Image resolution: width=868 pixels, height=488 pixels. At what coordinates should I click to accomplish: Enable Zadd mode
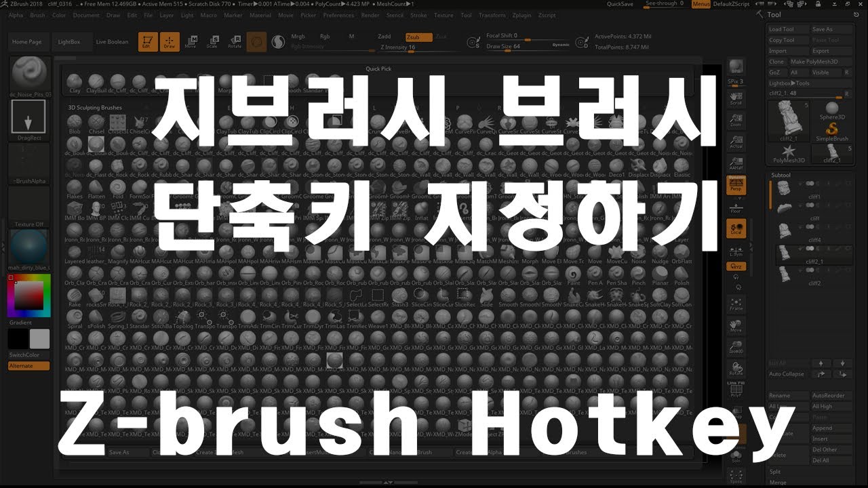[384, 36]
